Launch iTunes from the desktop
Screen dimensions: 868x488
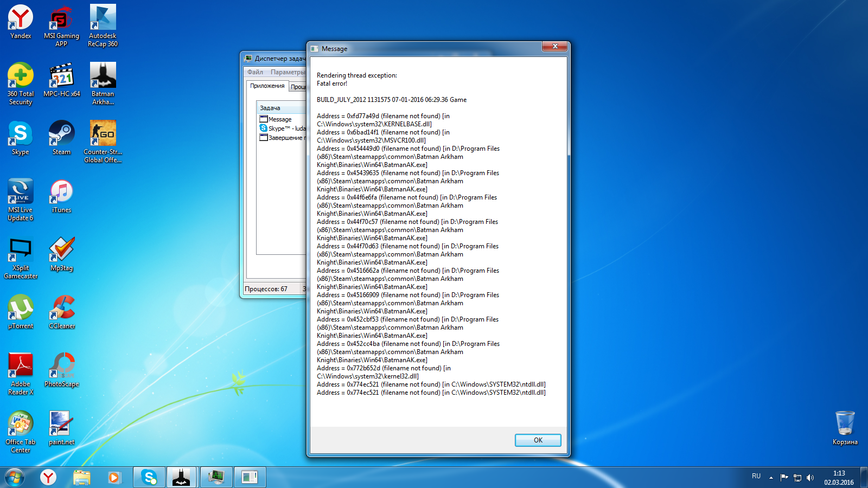pos(61,196)
